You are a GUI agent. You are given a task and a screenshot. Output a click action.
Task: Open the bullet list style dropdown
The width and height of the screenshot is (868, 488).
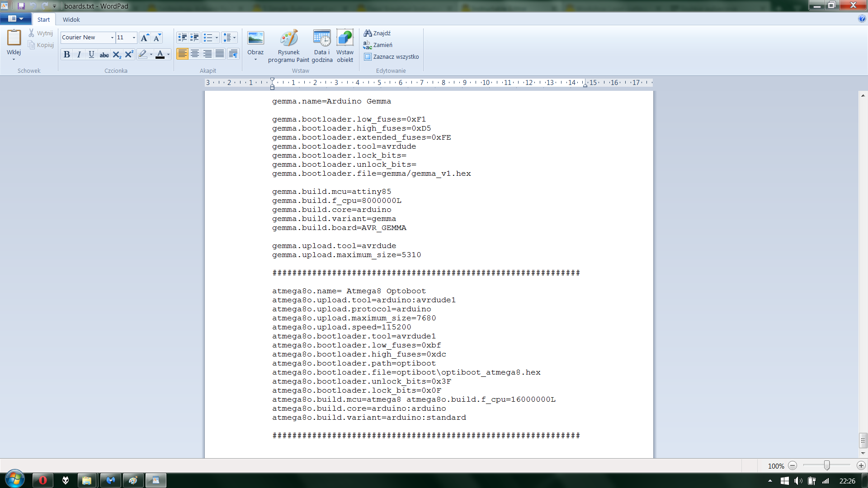pos(217,38)
